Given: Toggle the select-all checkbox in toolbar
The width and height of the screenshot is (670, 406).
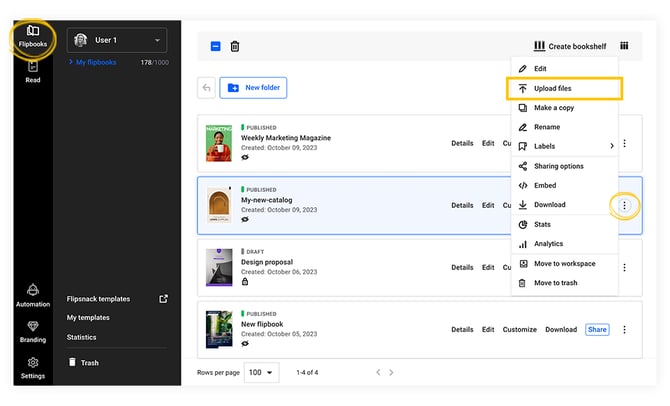Looking at the screenshot, I should click(x=216, y=46).
